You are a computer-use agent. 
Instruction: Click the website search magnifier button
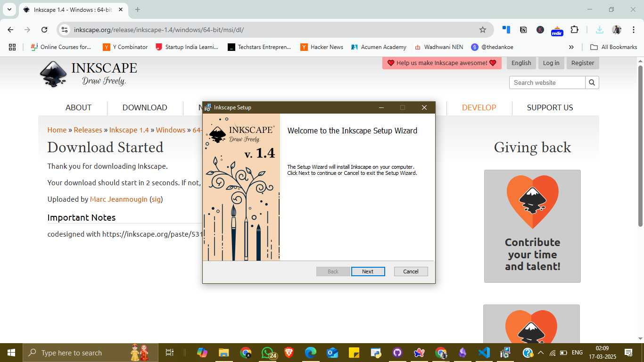(x=592, y=82)
